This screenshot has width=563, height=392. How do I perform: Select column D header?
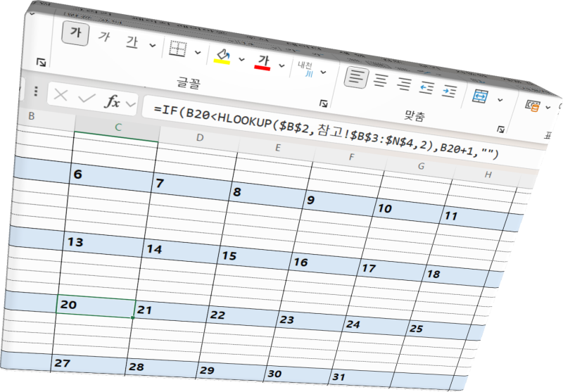200,137
